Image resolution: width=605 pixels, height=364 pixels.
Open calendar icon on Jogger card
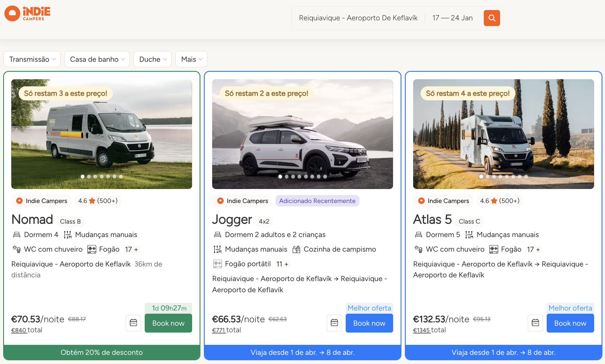click(334, 323)
